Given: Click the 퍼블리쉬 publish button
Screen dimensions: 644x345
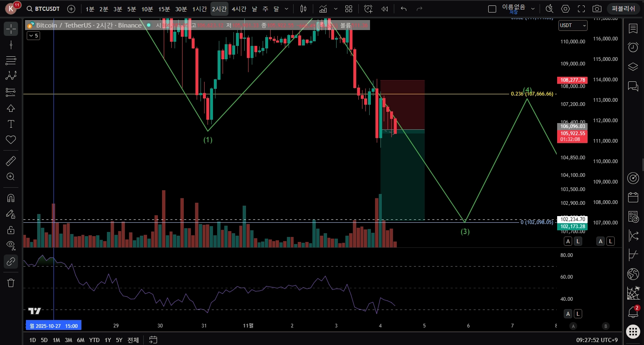Looking at the screenshot, I should click(x=623, y=9).
